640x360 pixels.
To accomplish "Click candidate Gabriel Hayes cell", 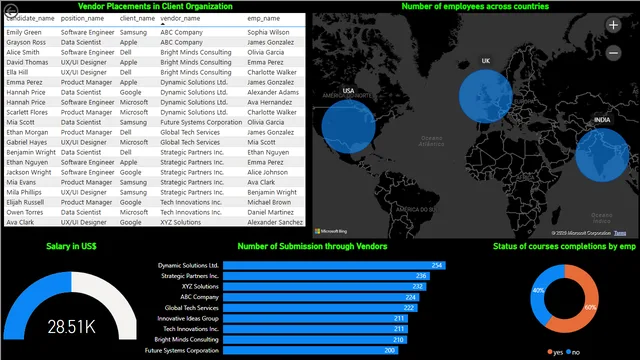I will coord(27,142).
